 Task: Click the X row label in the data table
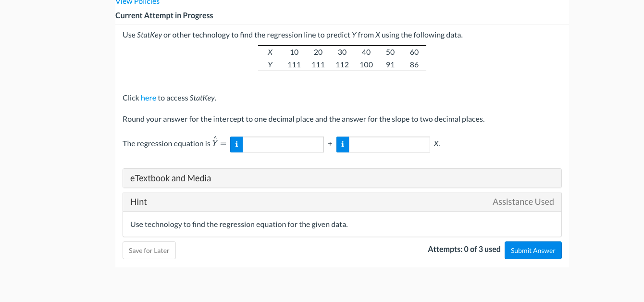coord(270,52)
